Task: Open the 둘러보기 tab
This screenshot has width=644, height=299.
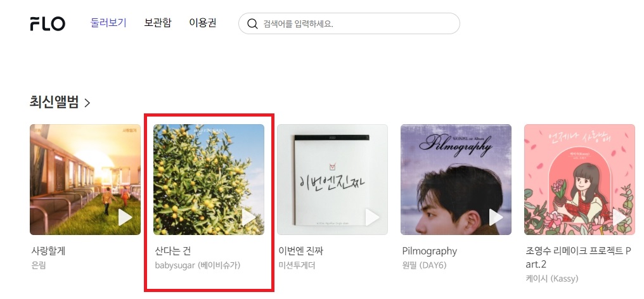Action: tap(108, 23)
